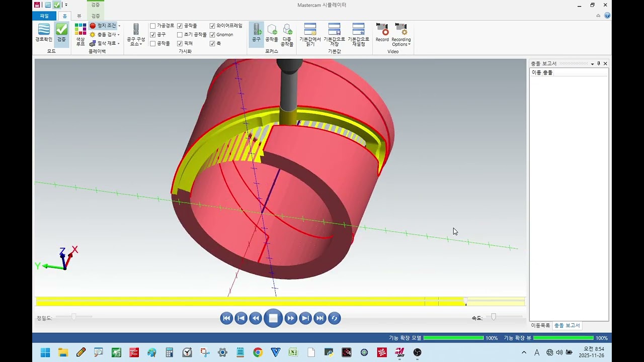Image resolution: width=644 pixels, height=362 pixels.
Task: Collapse the ribbon with arrow
Action: click(x=598, y=16)
